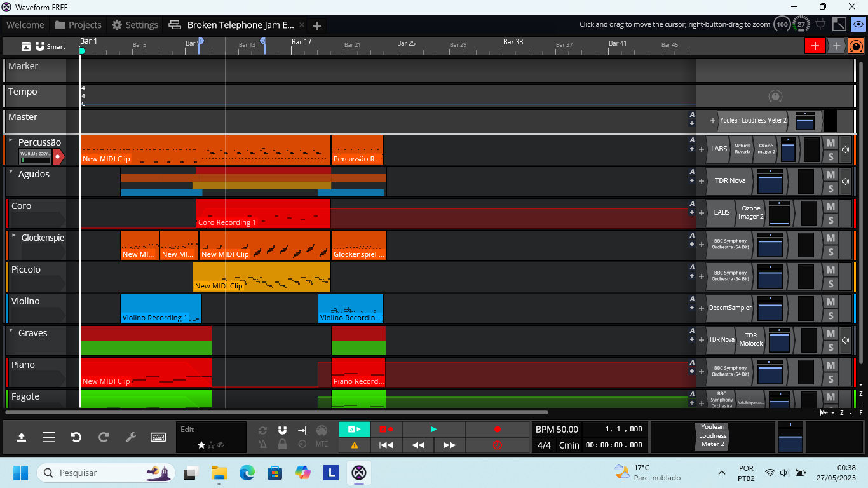Toggle the MTC sync button

tap(322, 444)
